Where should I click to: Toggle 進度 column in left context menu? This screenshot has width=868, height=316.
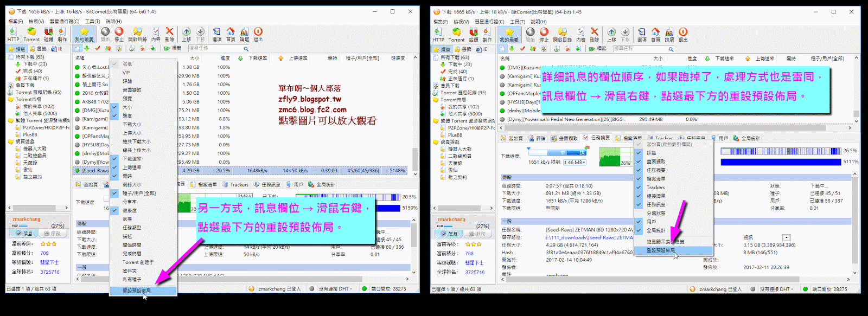(x=143, y=115)
